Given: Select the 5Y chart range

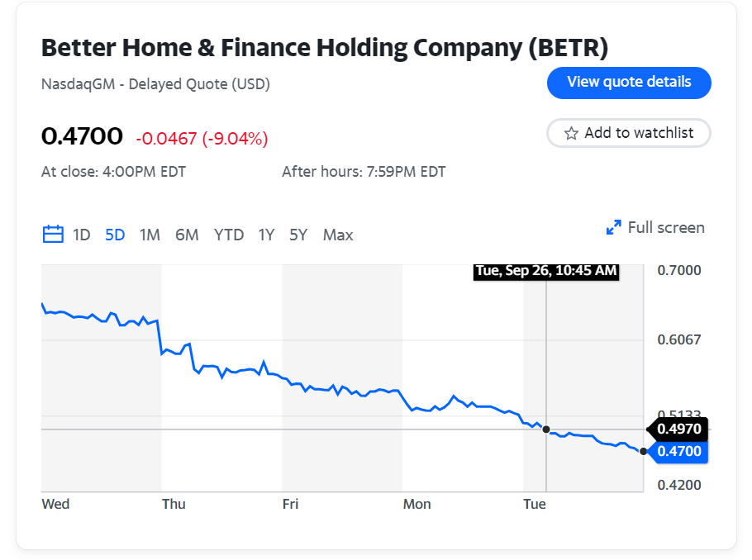Looking at the screenshot, I should [x=298, y=235].
